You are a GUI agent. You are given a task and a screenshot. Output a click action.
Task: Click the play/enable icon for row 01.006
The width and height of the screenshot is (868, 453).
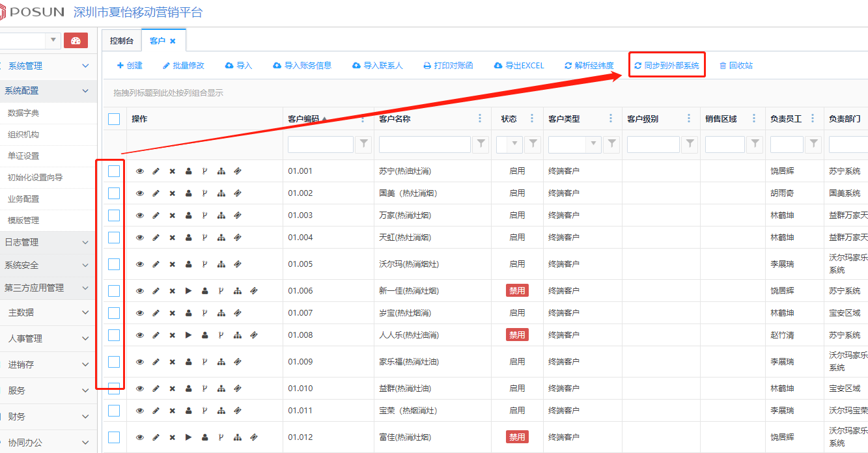tap(189, 291)
